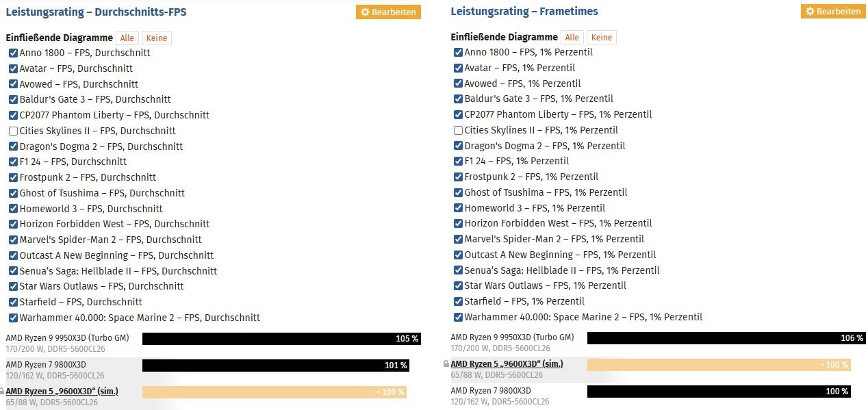
Task: Uncheck F1 24 – FPS, 1% Perzentil
Action: point(459,161)
